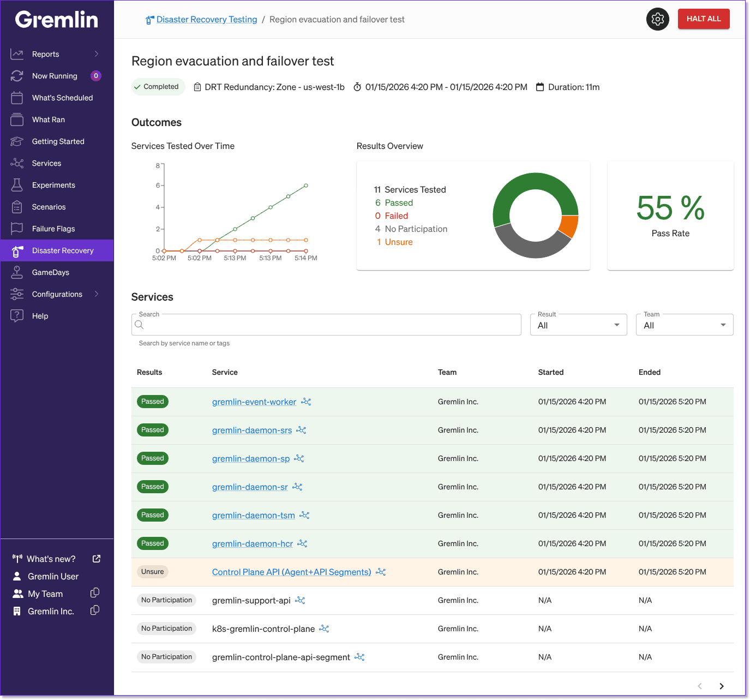The width and height of the screenshot is (750, 700).
Task: Click dependency icon beside gremlin-support-api
Action: pos(300,600)
